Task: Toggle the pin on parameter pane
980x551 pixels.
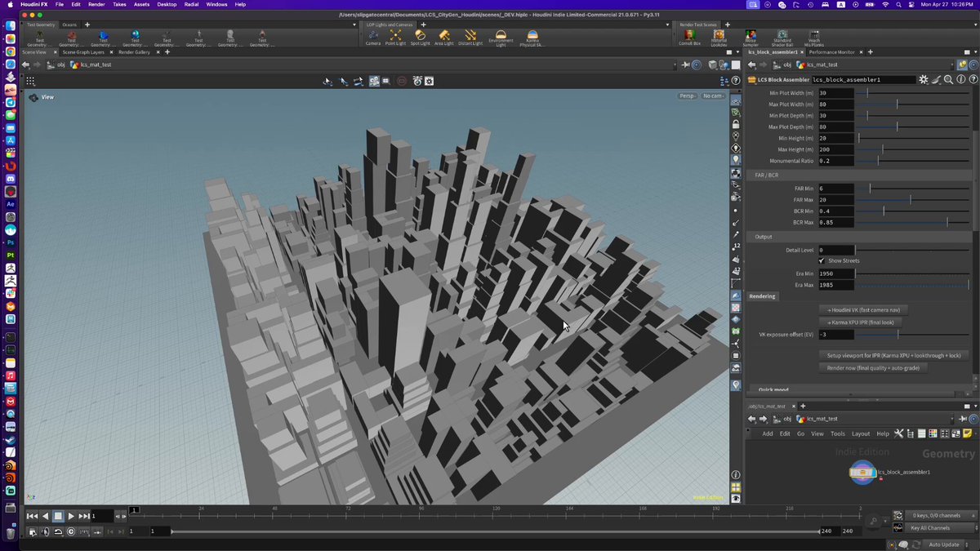Action: click(963, 64)
